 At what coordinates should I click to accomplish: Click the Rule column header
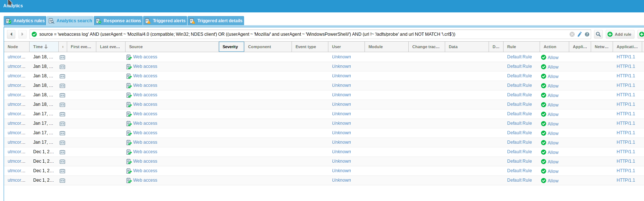pyautogui.click(x=521, y=47)
